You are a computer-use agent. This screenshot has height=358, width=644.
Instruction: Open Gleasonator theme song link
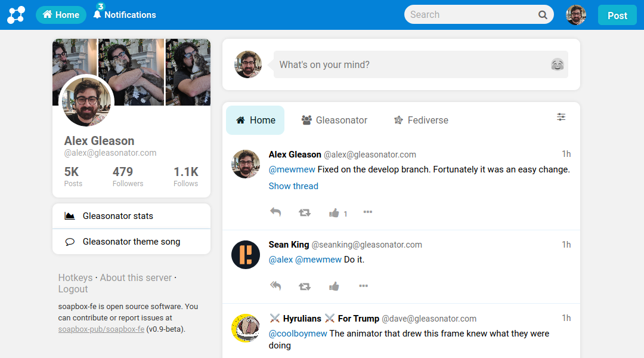(131, 242)
